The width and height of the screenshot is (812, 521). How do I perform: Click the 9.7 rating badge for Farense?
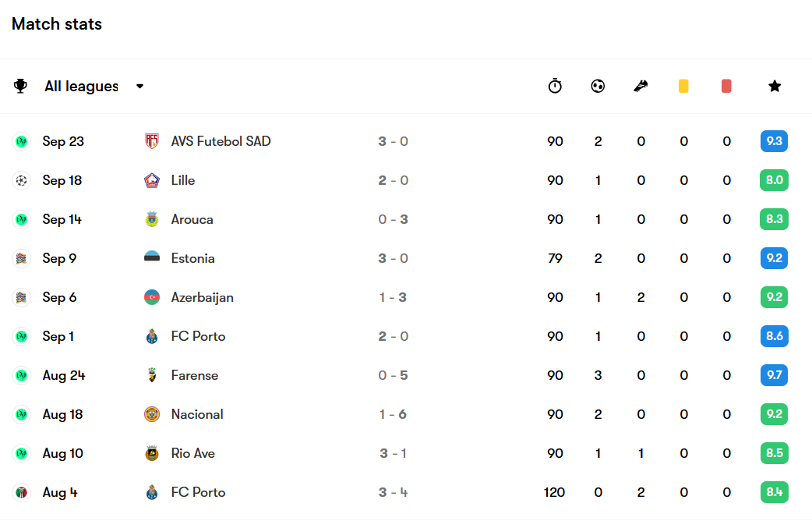pos(774,375)
